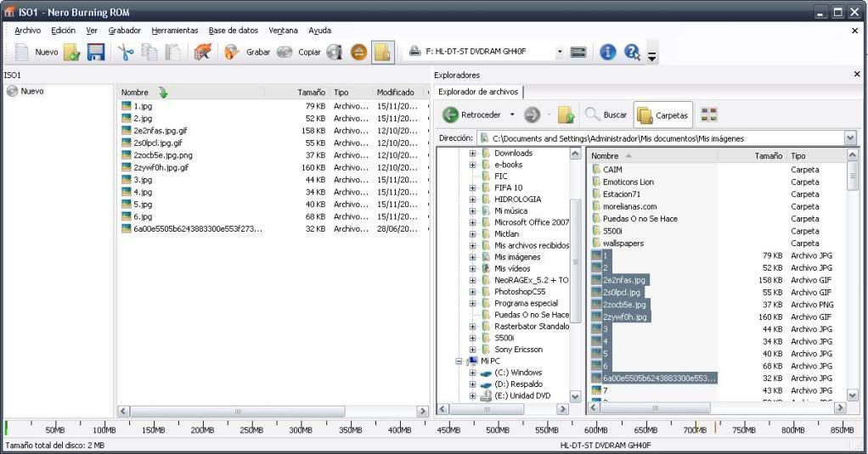Collapse the Mi PC tree node
The image size is (868, 454).
pyautogui.click(x=459, y=361)
